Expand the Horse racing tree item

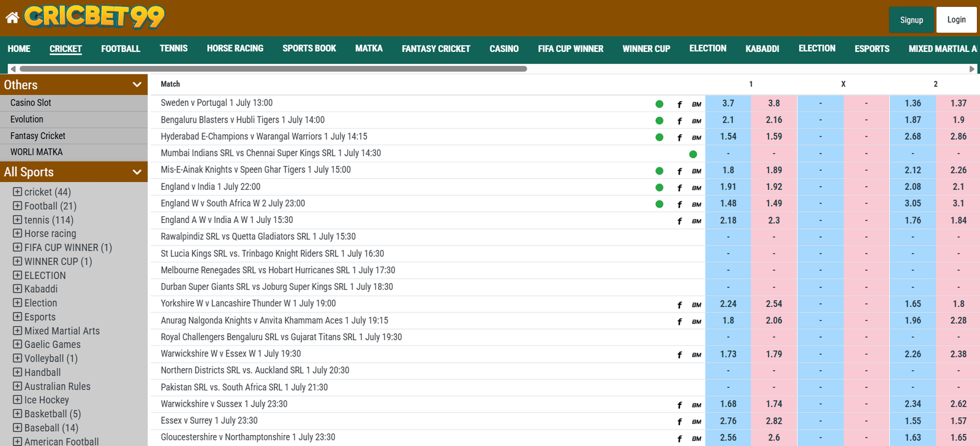[17, 233]
